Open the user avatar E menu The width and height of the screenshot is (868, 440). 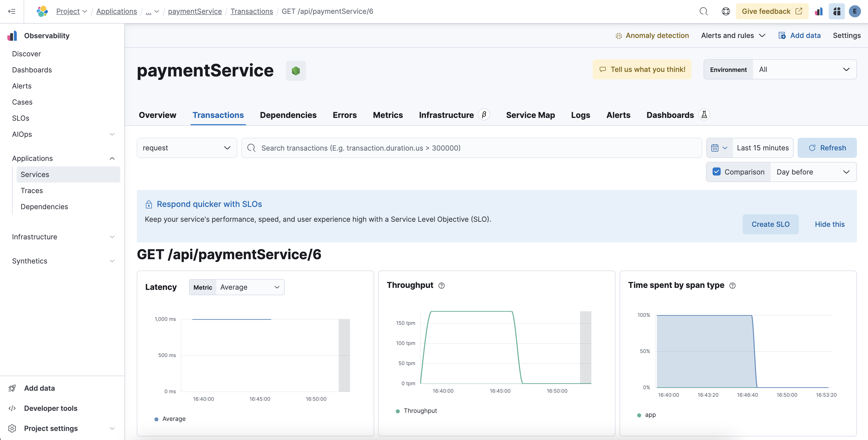pos(855,12)
